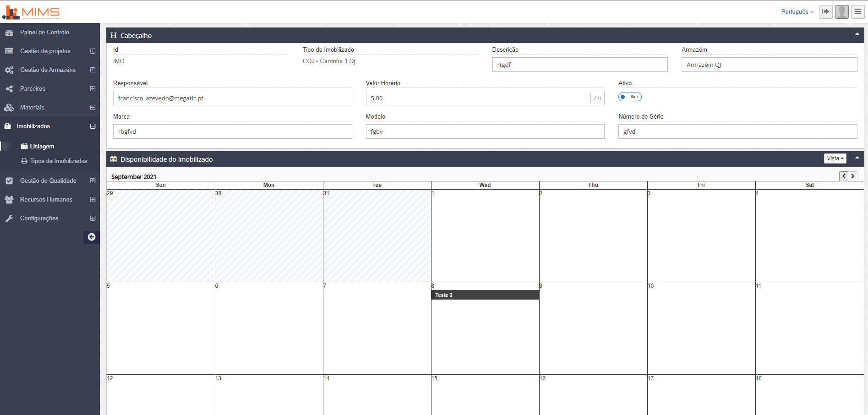This screenshot has height=415, width=868.
Task: Click the Wed column header
Action: tap(485, 185)
